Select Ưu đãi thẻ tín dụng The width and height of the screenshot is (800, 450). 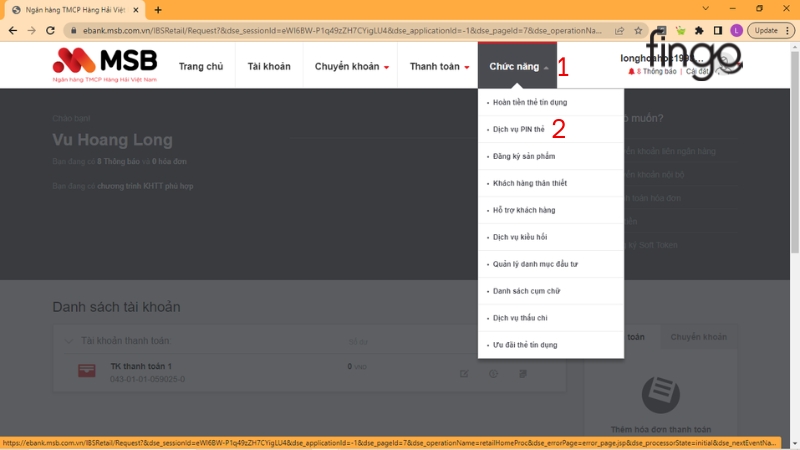(x=551, y=345)
